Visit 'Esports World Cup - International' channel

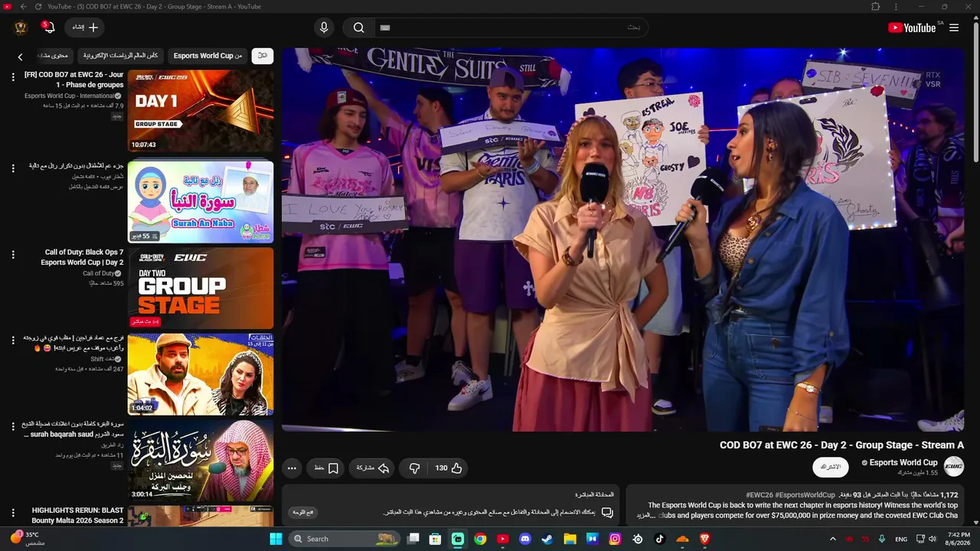[x=70, y=96]
